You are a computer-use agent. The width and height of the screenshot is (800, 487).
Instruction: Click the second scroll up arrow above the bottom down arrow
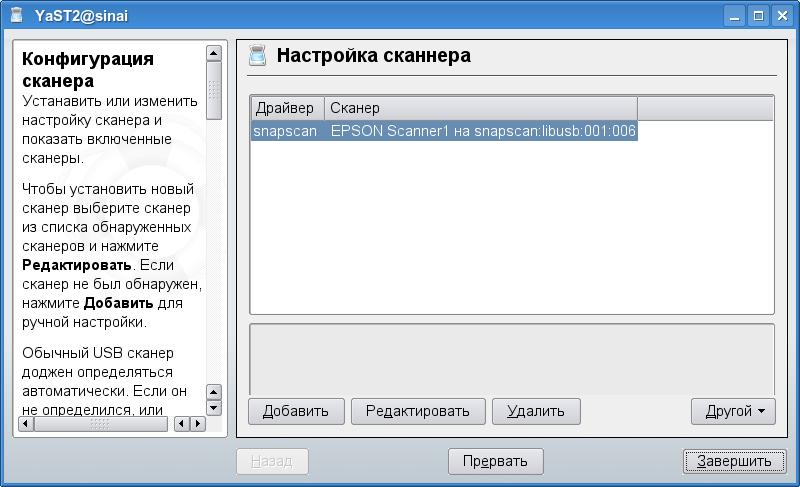click(x=214, y=392)
